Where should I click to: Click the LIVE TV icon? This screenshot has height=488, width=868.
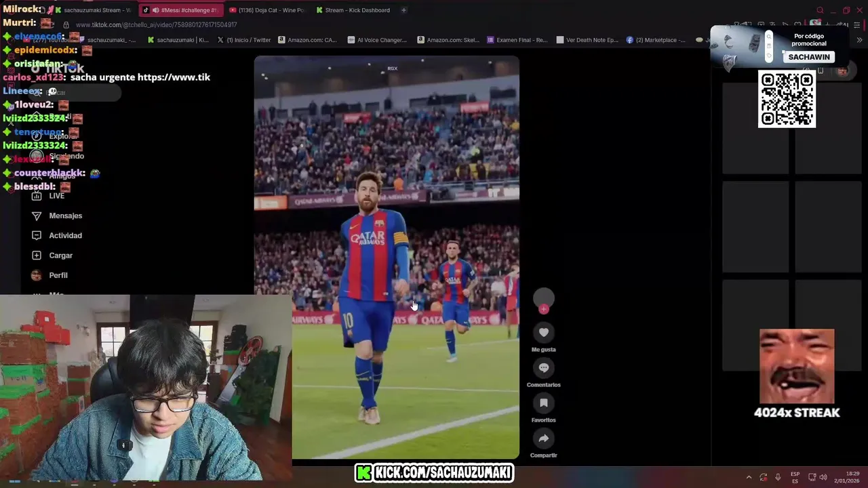tap(37, 196)
